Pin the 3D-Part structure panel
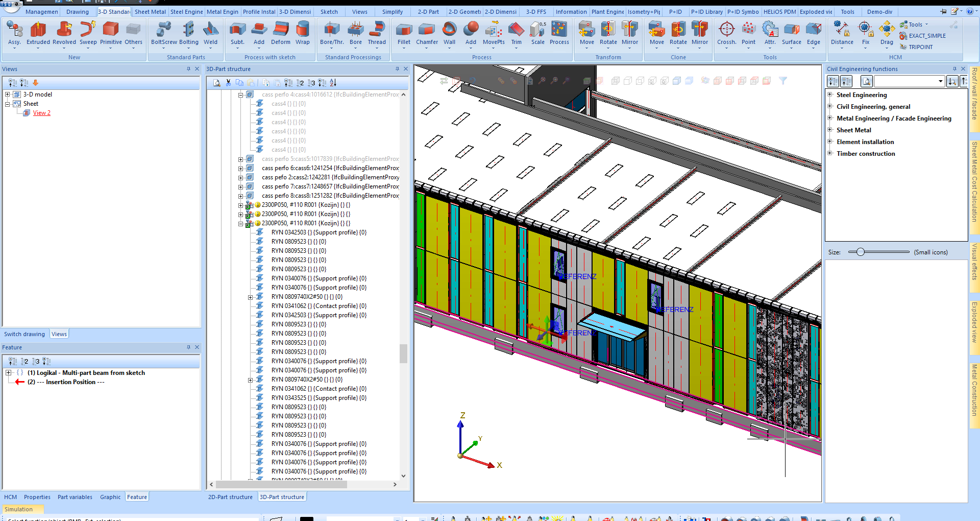Image resolution: width=980 pixels, height=521 pixels. pyautogui.click(x=397, y=69)
